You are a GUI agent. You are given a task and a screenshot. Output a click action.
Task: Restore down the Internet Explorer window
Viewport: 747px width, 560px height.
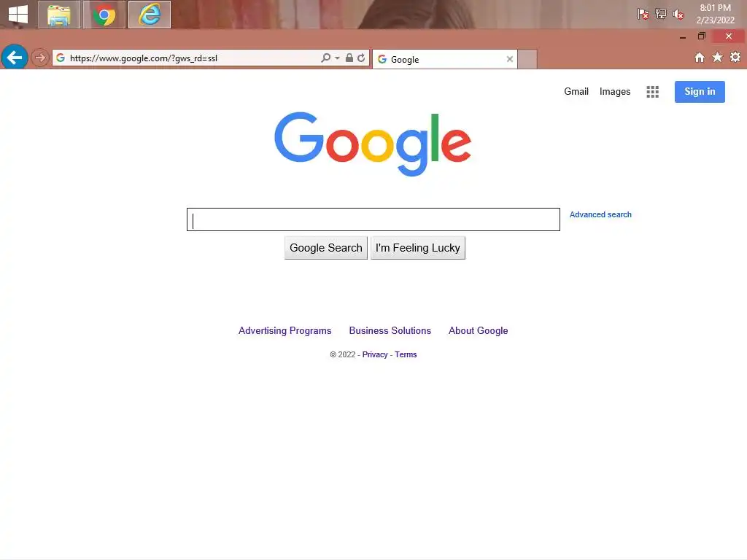coord(701,36)
